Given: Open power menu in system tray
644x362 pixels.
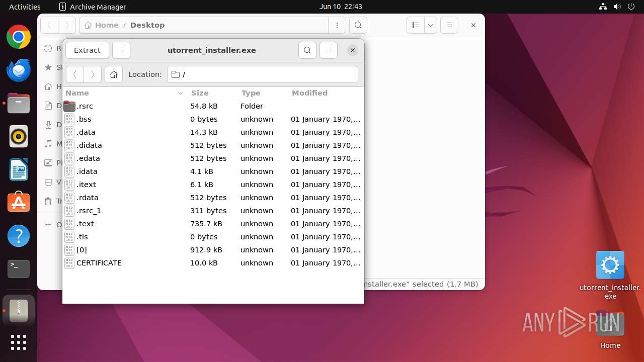Looking at the screenshot, I should click(x=631, y=7).
